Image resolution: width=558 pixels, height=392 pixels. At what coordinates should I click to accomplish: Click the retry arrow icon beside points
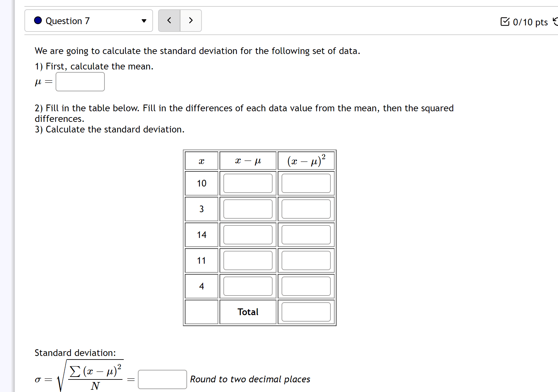click(x=555, y=22)
